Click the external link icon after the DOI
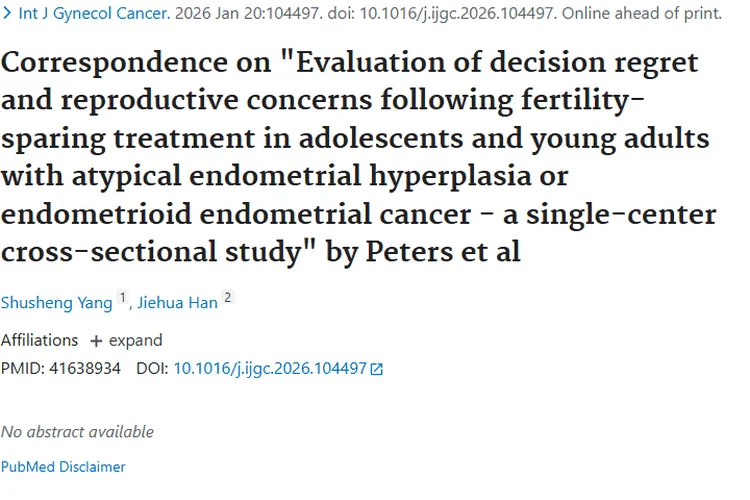 (x=377, y=369)
